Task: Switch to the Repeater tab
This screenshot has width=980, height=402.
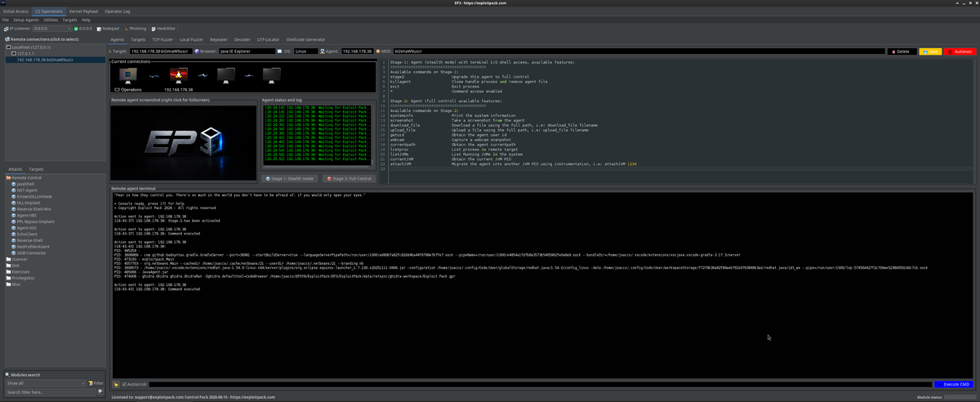Action: 219,39
